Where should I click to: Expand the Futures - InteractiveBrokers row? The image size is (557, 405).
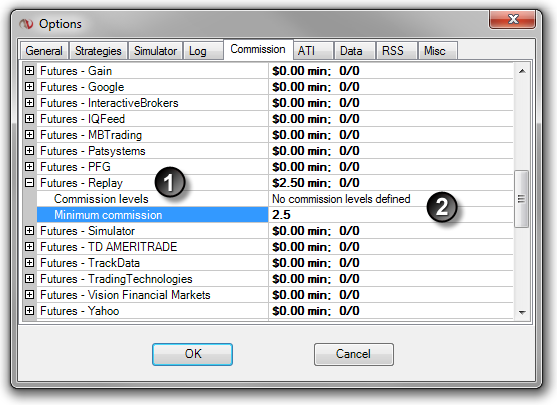[x=29, y=102]
